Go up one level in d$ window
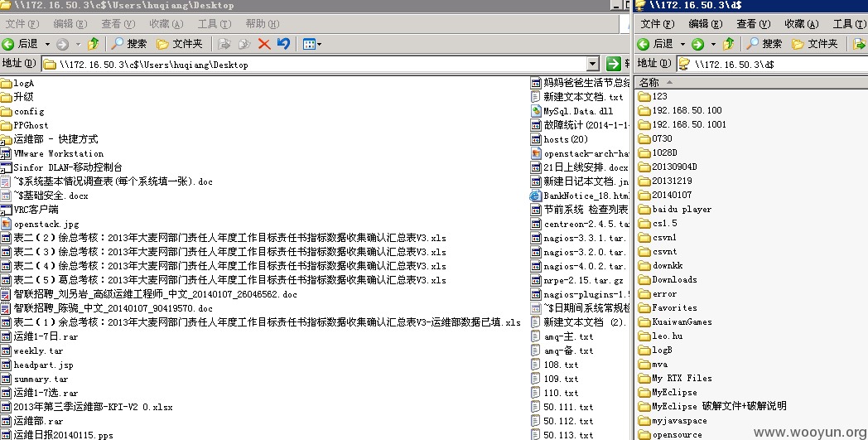The image size is (868, 440). [x=729, y=44]
